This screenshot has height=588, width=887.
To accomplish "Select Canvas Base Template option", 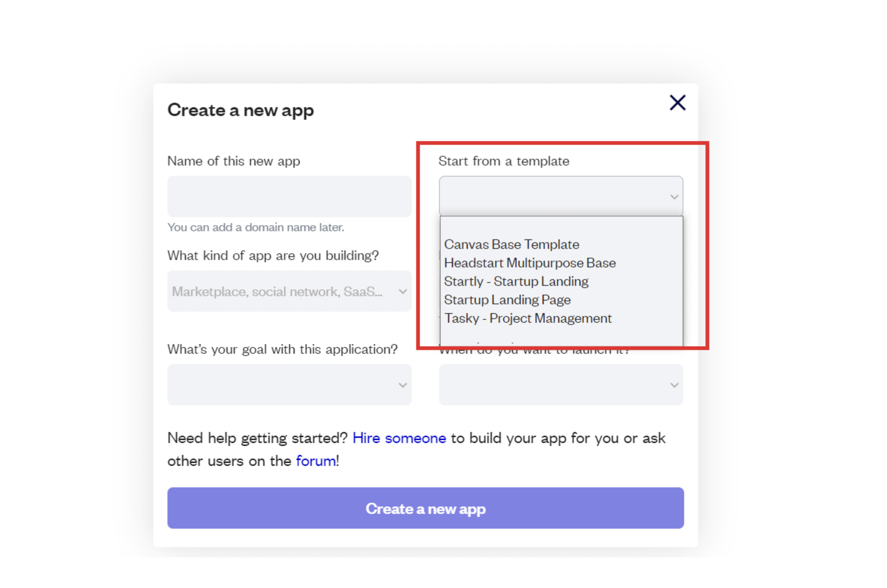I will [512, 245].
